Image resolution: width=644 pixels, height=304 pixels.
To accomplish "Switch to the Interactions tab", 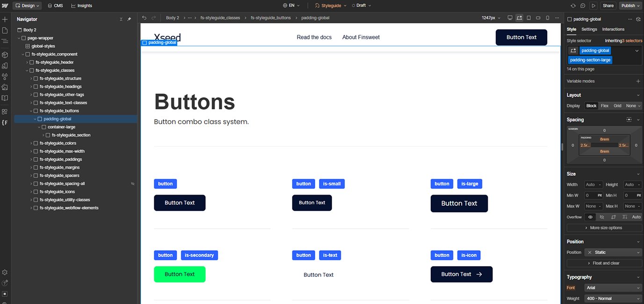I will pyautogui.click(x=613, y=29).
